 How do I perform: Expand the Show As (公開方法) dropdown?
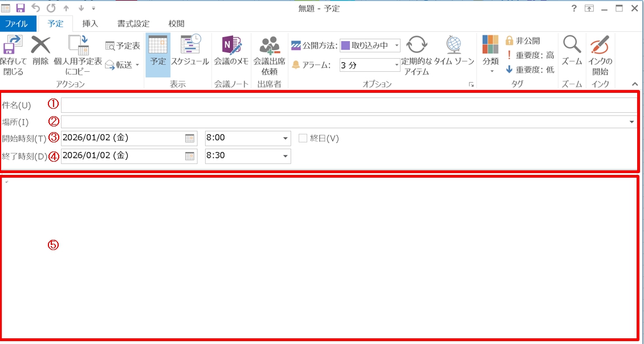click(397, 46)
